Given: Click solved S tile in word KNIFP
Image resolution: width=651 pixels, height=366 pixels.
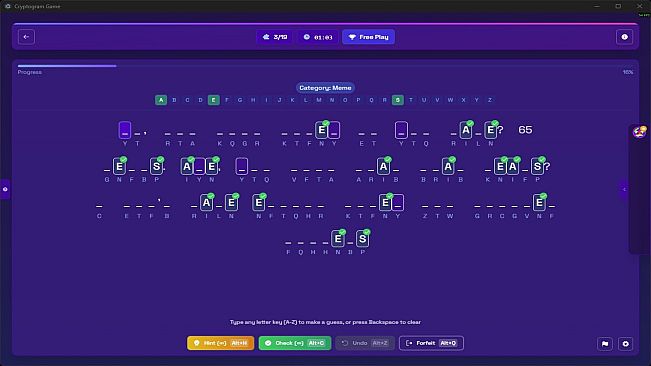Looking at the screenshot, I should (538, 166).
